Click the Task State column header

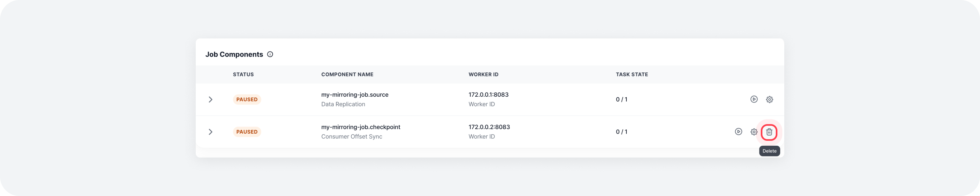632,74
